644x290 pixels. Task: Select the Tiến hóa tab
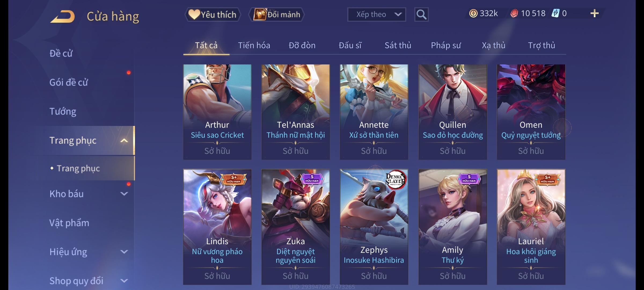coord(254,45)
